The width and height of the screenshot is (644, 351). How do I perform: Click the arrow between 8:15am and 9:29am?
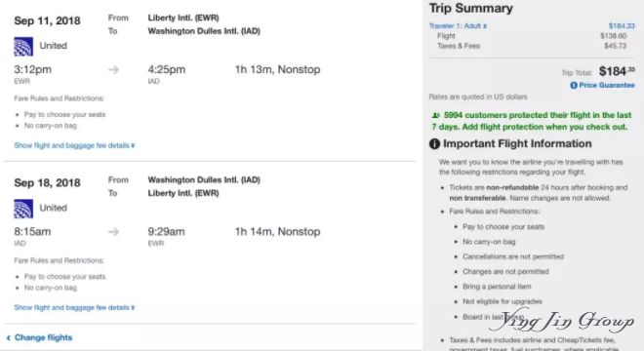coord(114,232)
